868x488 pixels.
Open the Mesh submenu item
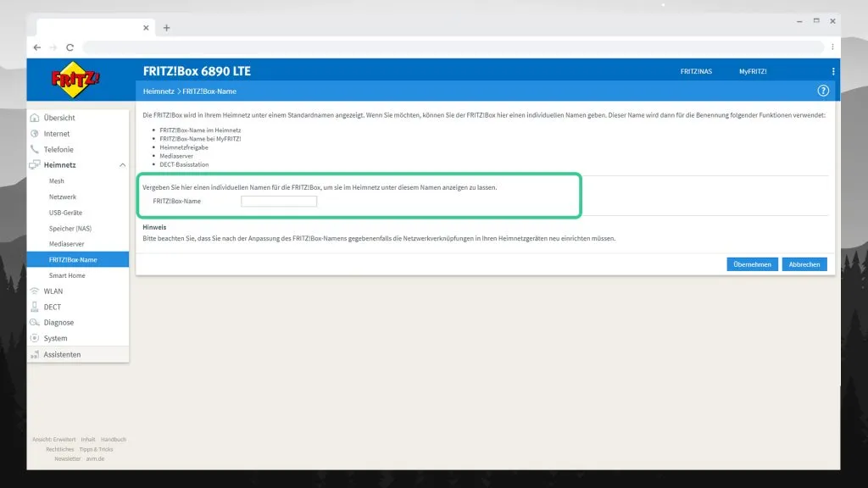(57, 181)
